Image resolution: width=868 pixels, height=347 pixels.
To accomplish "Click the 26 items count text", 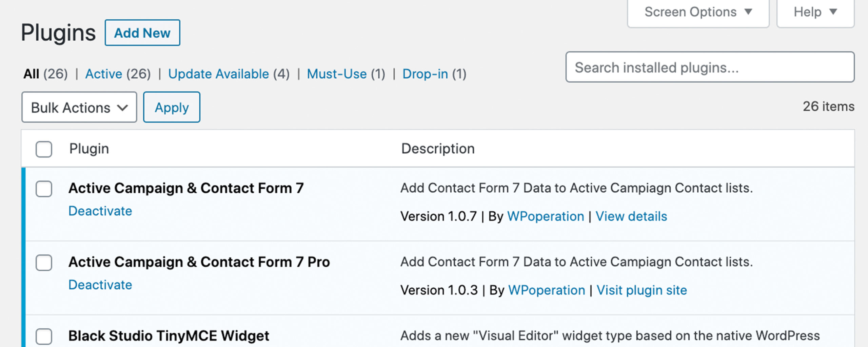I will point(828,107).
